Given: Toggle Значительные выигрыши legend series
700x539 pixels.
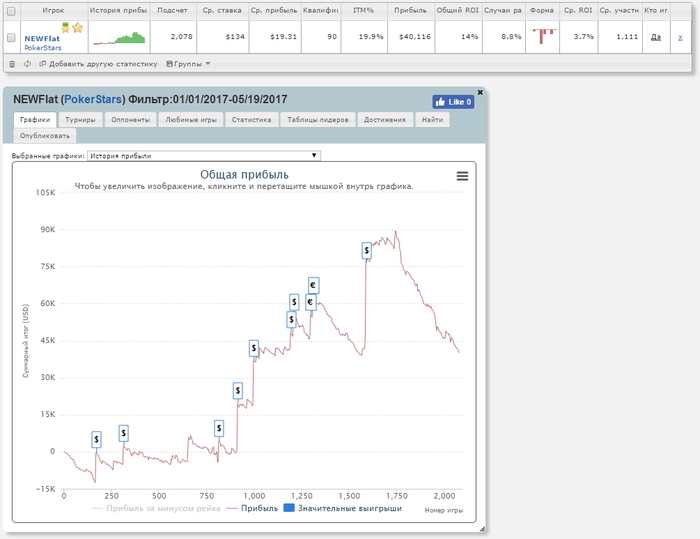Looking at the screenshot, I should coord(343,508).
